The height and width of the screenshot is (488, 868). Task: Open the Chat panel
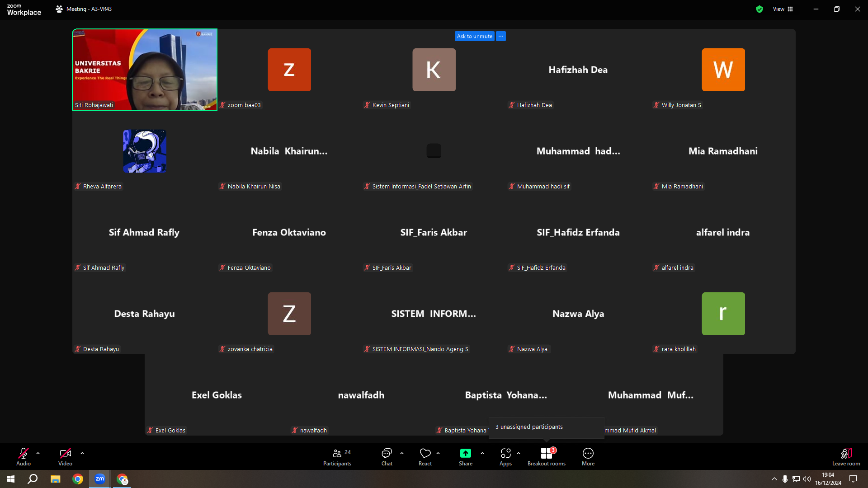387,456
